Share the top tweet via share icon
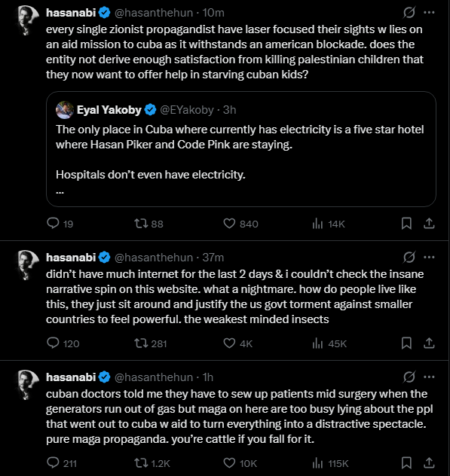This screenshot has height=476, width=450. click(x=429, y=224)
